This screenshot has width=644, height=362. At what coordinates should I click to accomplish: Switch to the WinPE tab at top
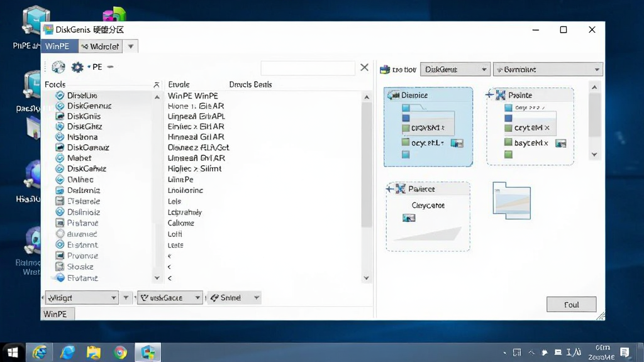click(59, 47)
